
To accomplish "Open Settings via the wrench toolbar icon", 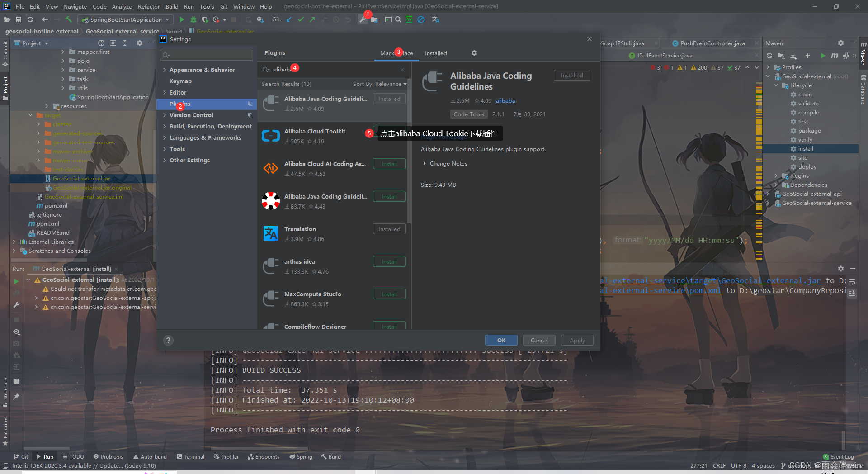I will tap(362, 19).
